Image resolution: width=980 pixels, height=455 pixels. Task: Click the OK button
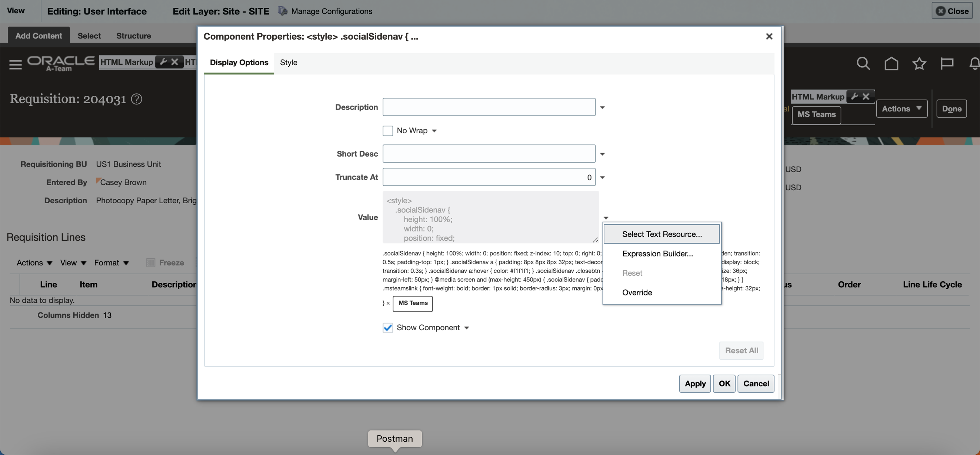click(x=724, y=384)
